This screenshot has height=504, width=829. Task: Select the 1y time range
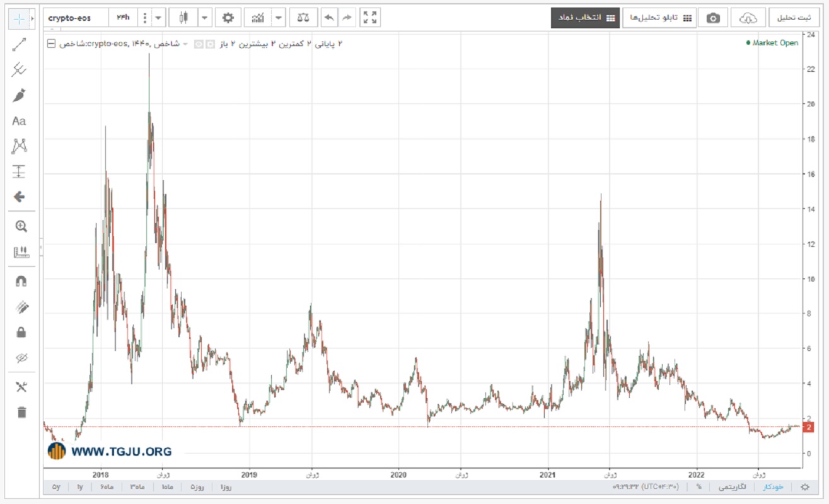tap(80, 487)
